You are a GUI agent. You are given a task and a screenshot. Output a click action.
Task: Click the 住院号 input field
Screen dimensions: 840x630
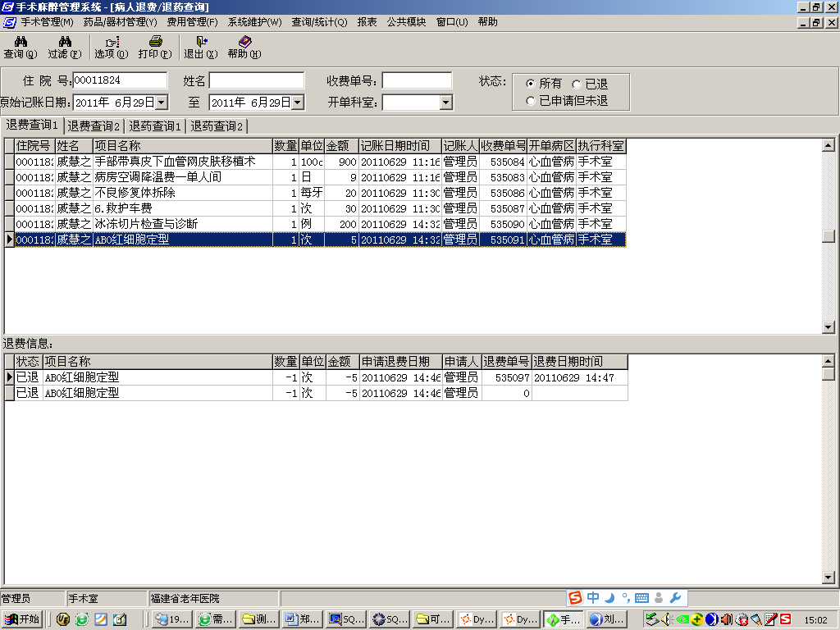point(120,80)
